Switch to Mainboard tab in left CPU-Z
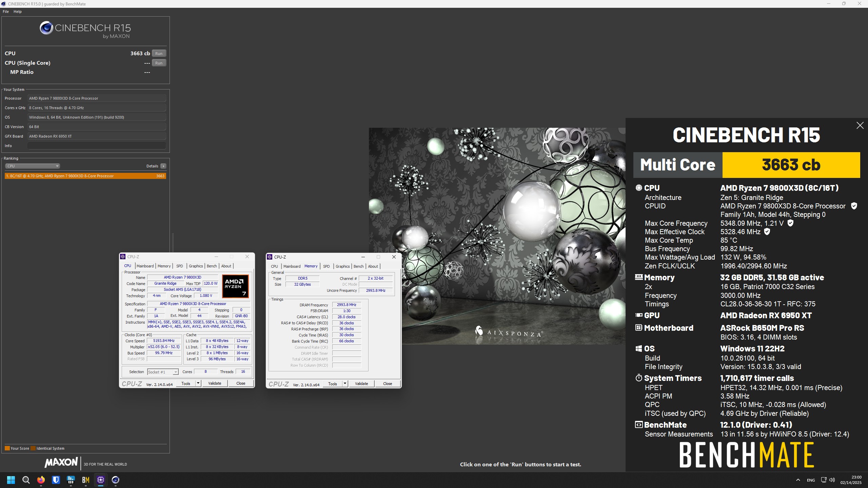Screen dimensions: 868x488 [145, 266]
